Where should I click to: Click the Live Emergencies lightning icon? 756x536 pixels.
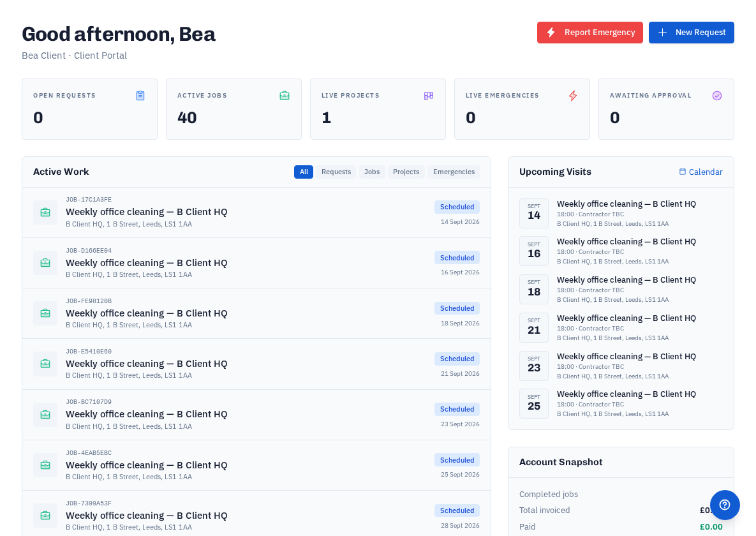click(x=573, y=96)
